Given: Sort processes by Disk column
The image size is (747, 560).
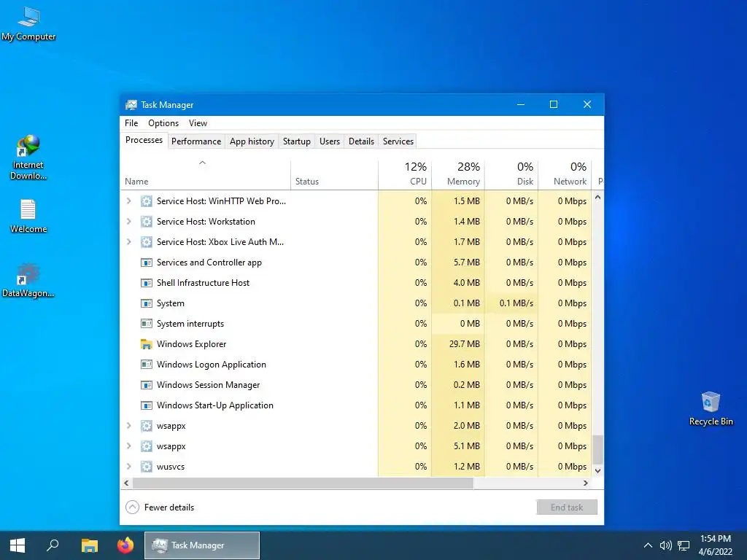Looking at the screenshot, I should [511, 174].
